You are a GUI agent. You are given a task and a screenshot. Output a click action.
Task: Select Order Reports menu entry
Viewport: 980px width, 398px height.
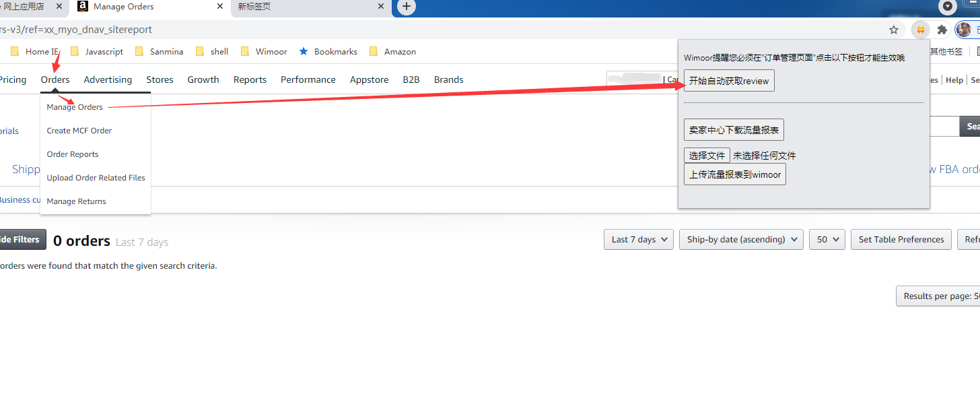pyautogui.click(x=73, y=154)
